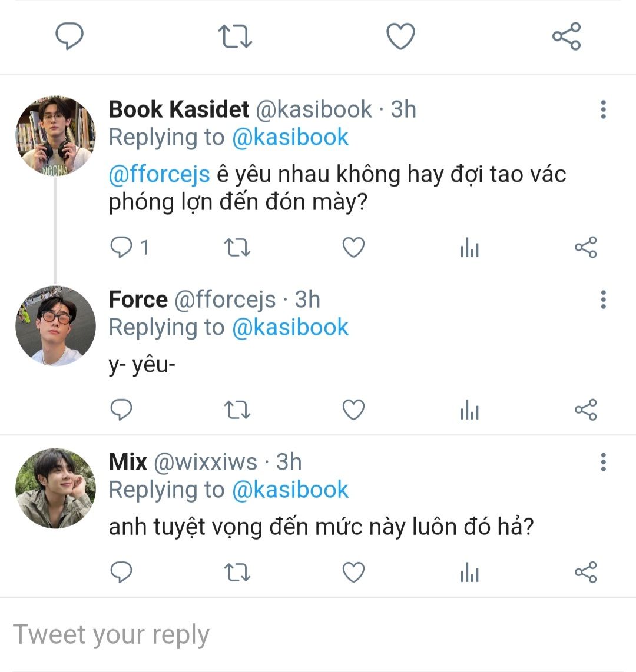Share Book Kasidet's tweet
This screenshot has height=672, width=636.
pyautogui.click(x=585, y=247)
